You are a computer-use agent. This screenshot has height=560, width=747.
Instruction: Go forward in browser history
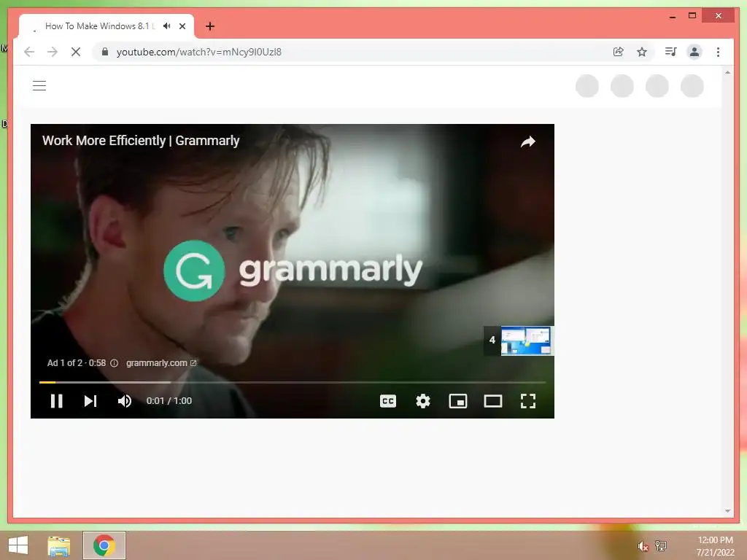pos(53,52)
